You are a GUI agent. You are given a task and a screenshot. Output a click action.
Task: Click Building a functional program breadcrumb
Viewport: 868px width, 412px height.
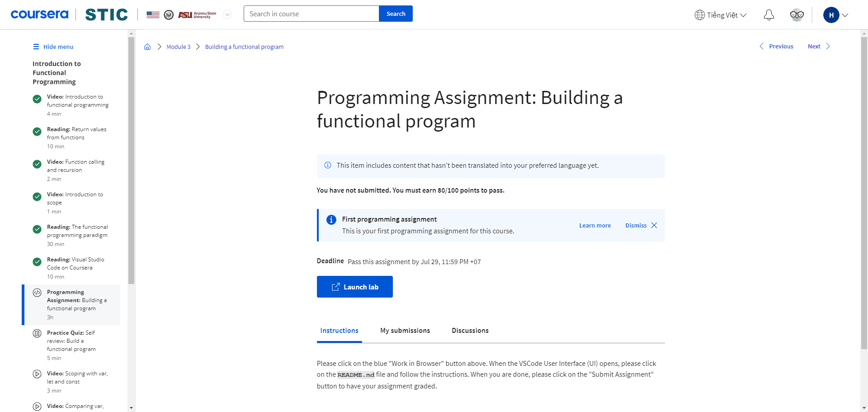click(x=244, y=47)
